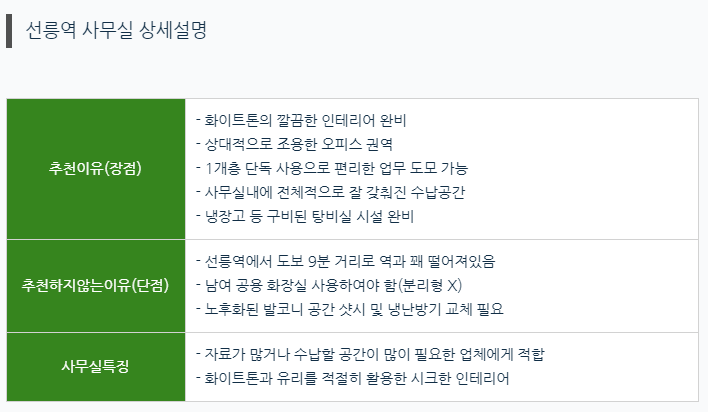Select the line 상대적으로 조용한 오피스 권역
Screen dimensions: 708x412
[x=298, y=145]
